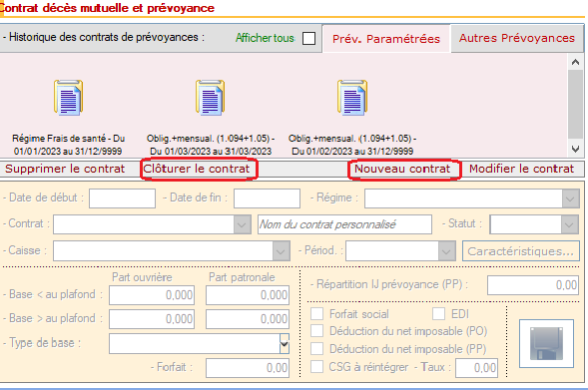Expand the Caisse dropdown list

pos(281,251)
